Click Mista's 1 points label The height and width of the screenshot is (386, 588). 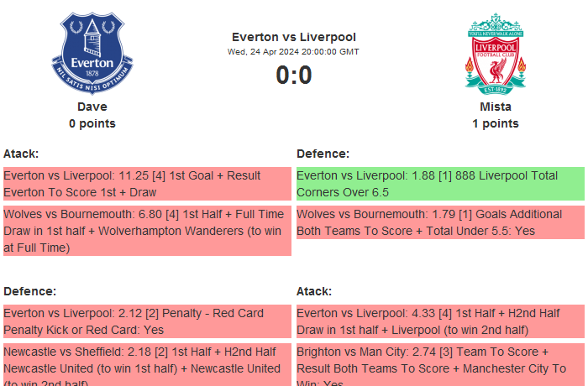coord(496,123)
